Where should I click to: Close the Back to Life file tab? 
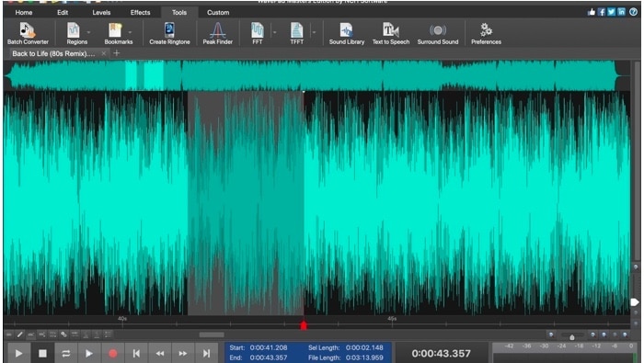104,53
